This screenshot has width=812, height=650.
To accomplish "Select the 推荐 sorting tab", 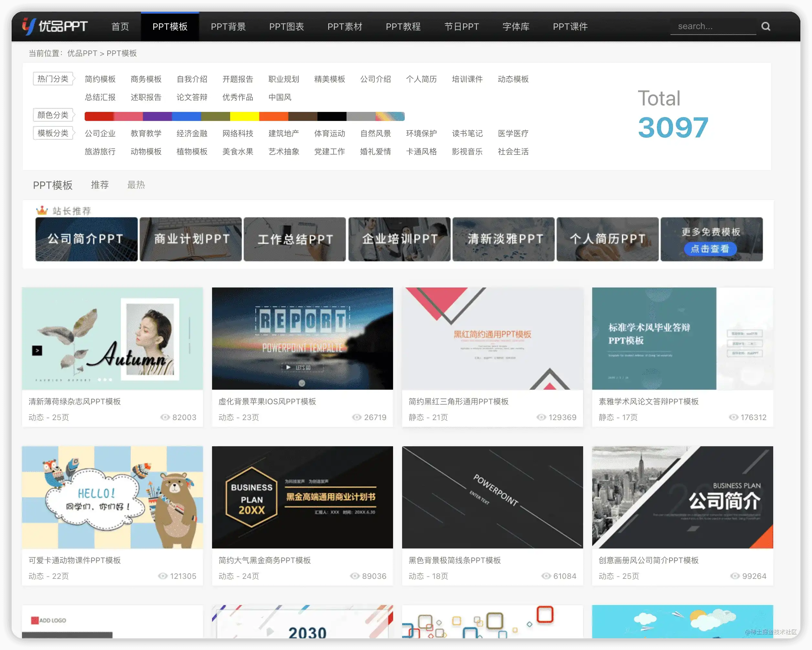I will [100, 185].
